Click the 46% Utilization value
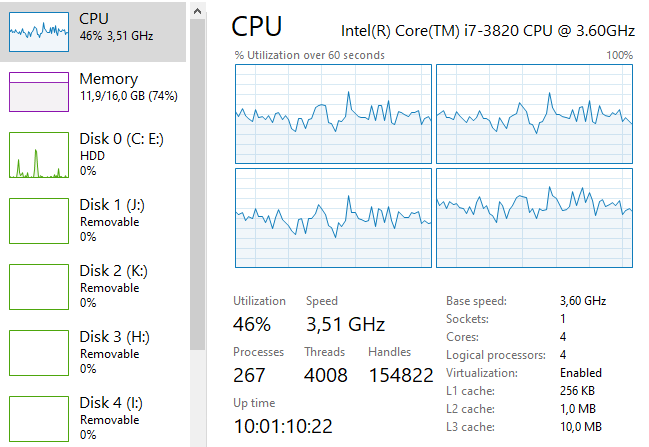 [x=252, y=324]
